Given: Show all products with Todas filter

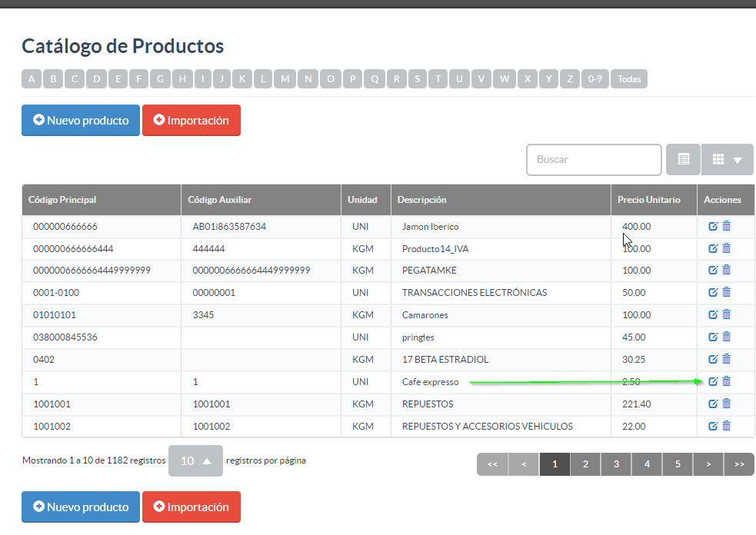Looking at the screenshot, I should 629,79.
